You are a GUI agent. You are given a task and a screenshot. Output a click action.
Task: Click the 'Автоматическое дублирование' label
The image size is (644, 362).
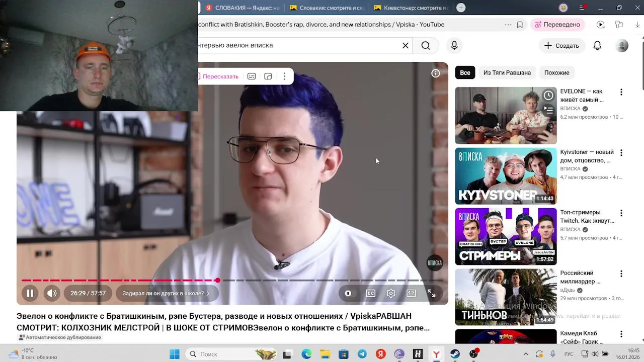pos(60,337)
